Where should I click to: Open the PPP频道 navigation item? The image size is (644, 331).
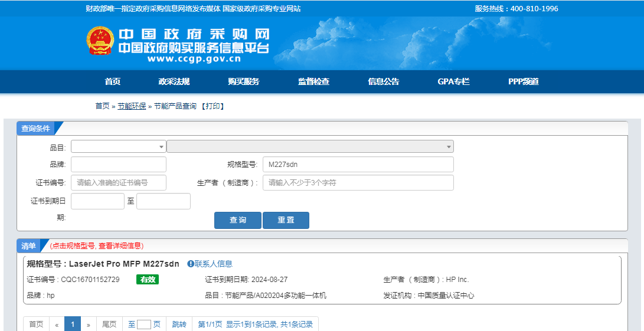pyautogui.click(x=523, y=82)
